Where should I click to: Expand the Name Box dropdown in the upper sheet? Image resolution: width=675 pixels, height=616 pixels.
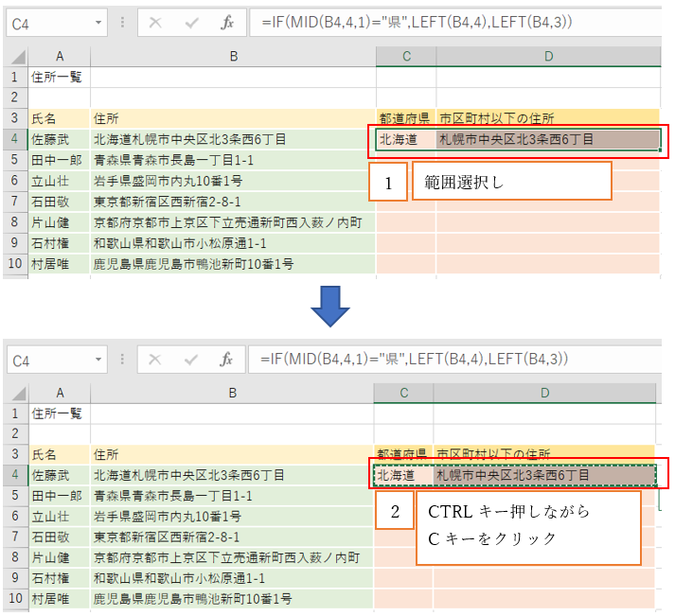99,23
